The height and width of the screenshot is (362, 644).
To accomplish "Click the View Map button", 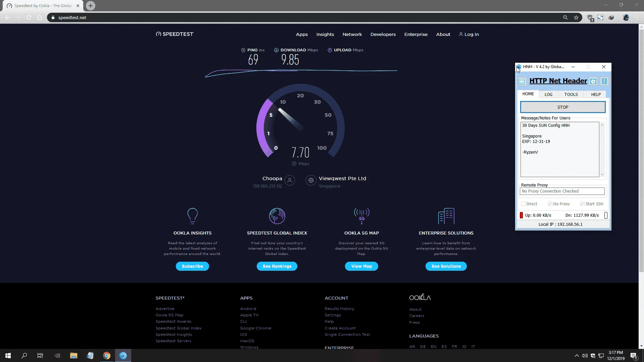I will [361, 266].
